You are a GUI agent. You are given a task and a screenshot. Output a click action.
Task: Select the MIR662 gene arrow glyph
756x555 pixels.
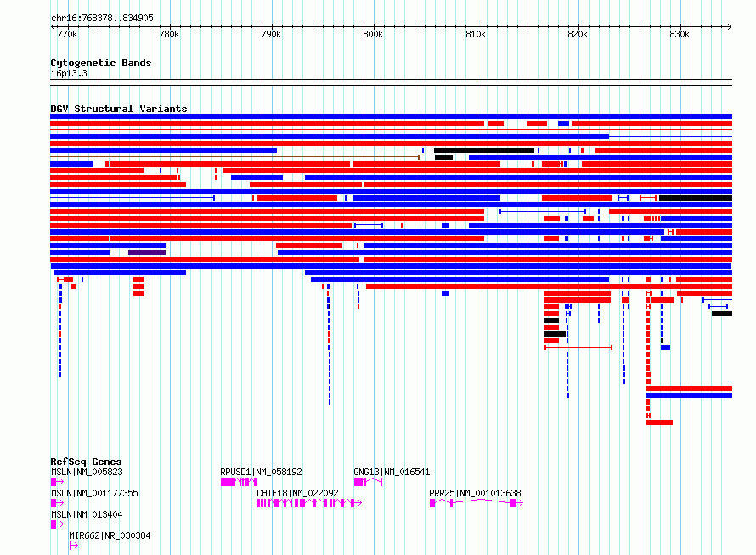(x=74, y=546)
